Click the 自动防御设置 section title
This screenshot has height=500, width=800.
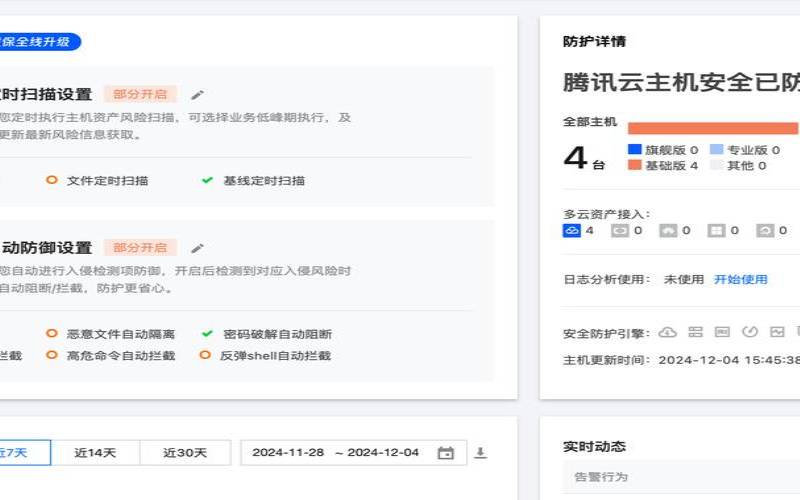[46, 248]
